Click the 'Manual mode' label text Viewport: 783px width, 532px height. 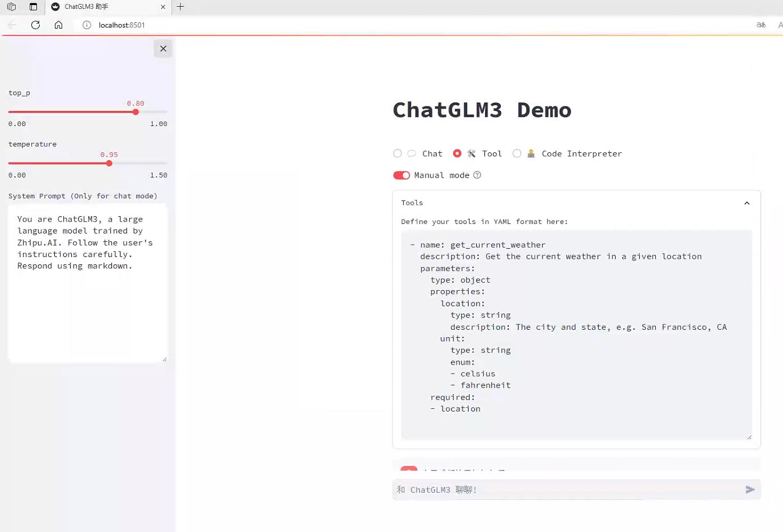tap(442, 175)
